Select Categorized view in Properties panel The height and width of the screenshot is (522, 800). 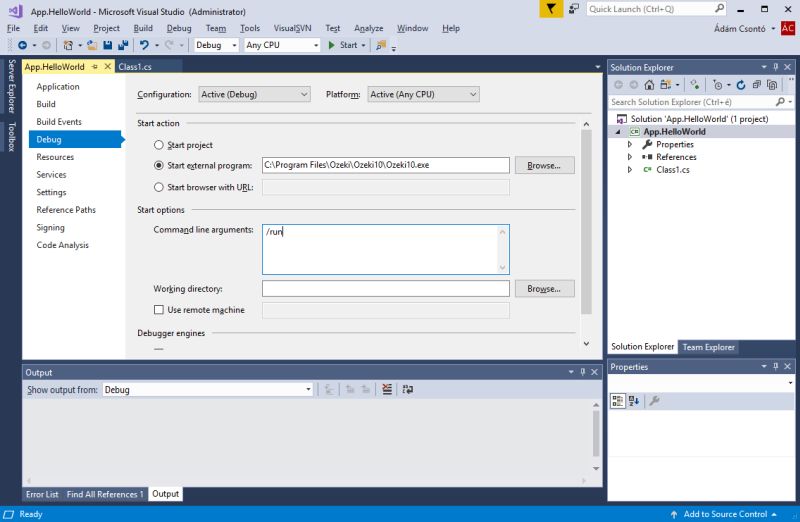[x=617, y=401]
